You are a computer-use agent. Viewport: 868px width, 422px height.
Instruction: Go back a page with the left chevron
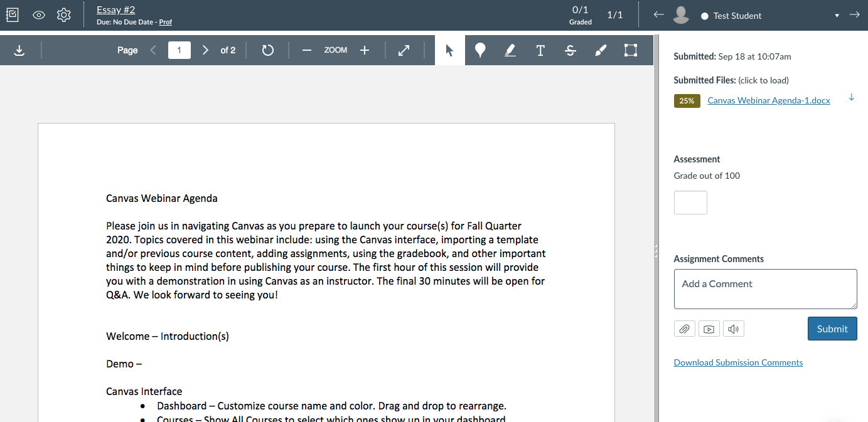(153, 50)
